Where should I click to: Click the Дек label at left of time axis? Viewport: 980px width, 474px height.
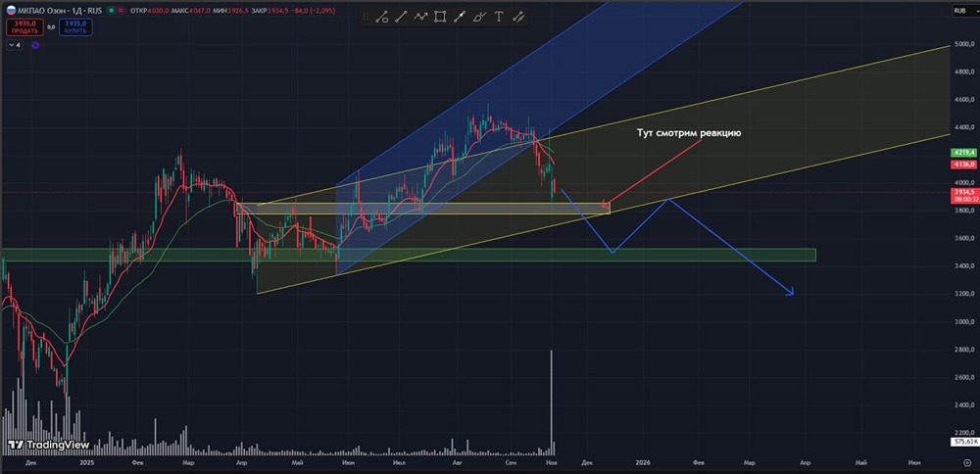click(29, 463)
